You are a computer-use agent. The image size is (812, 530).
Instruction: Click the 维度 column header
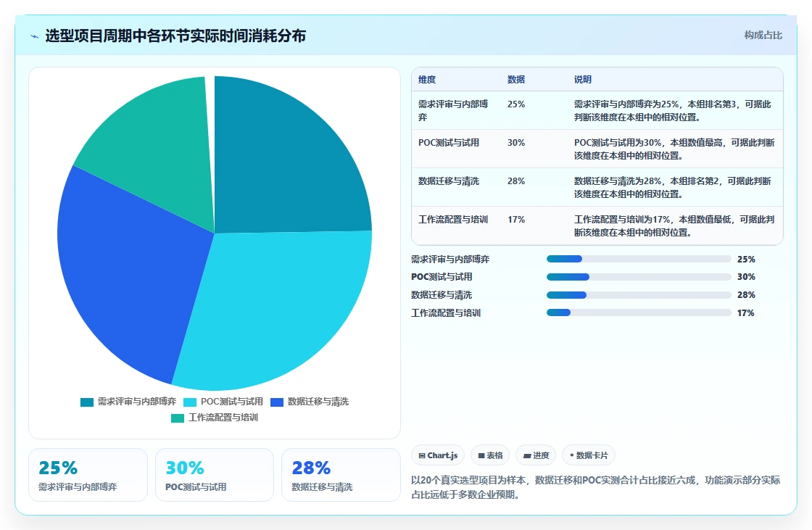[427, 79]
